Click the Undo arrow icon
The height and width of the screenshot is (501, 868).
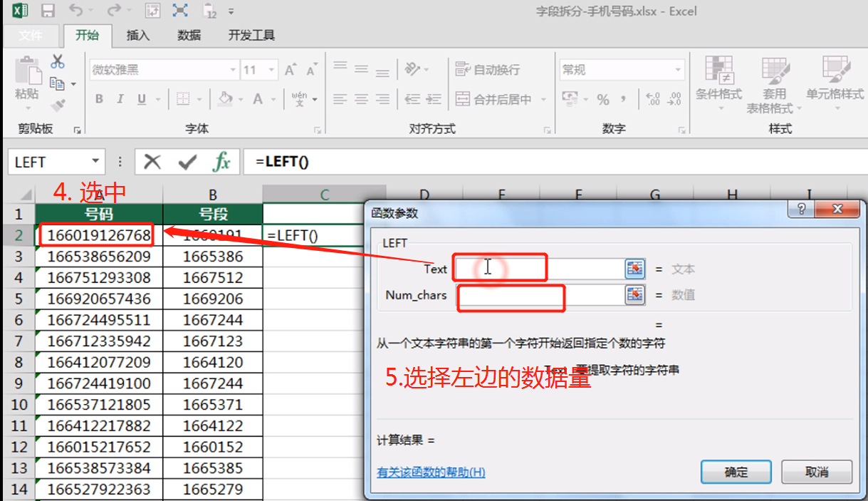pos(76,11)
